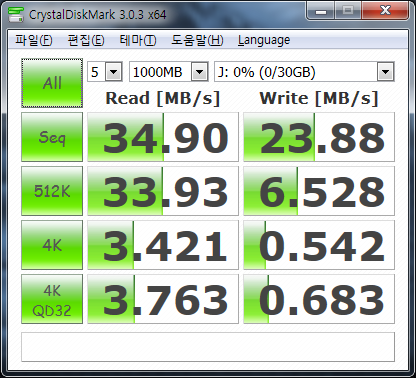
Task: Start the 4K QD32 benchmark test
Action: tap(52, 299)
